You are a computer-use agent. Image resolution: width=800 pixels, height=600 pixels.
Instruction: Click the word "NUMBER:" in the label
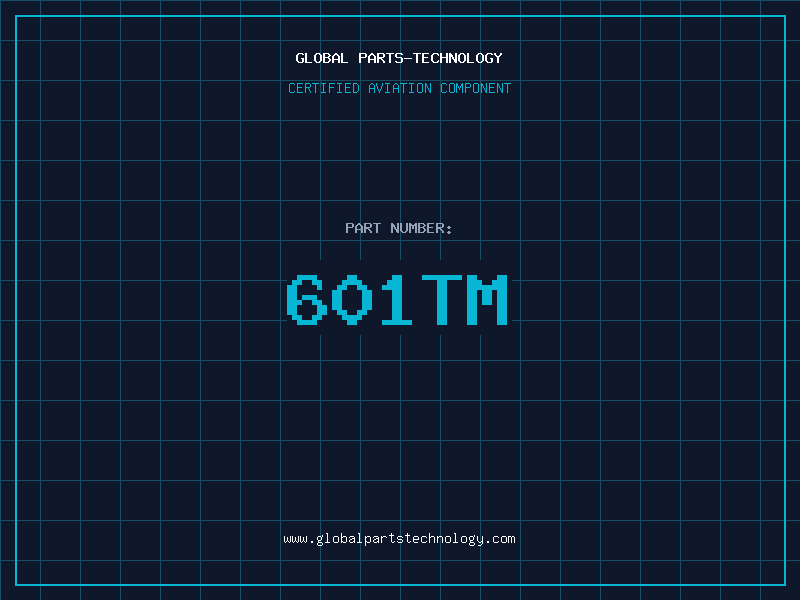(x=421, y=228)
